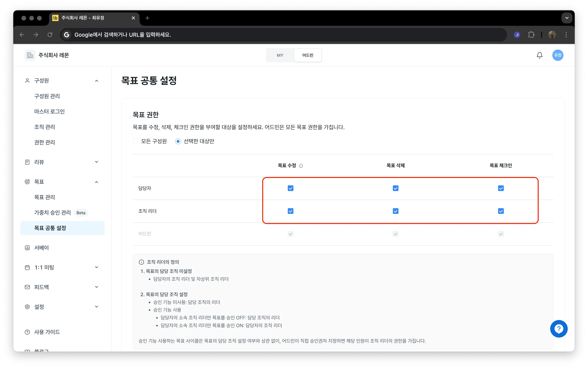
Task: Click the purple extension icon in toolbar
Action: (517, 35)
